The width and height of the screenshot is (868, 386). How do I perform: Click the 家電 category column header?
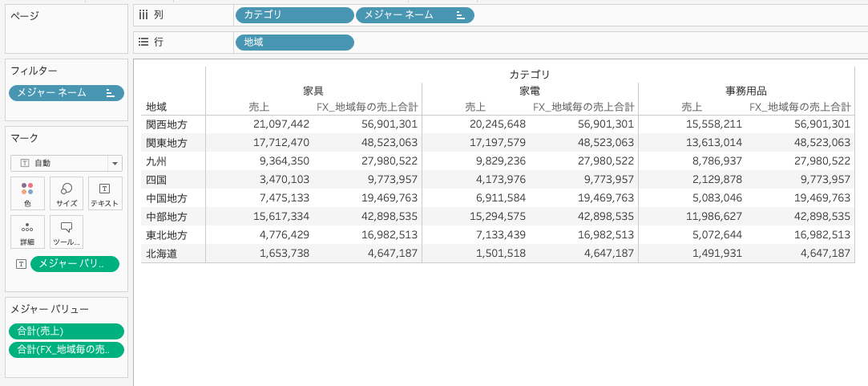(x=530, y=91)
